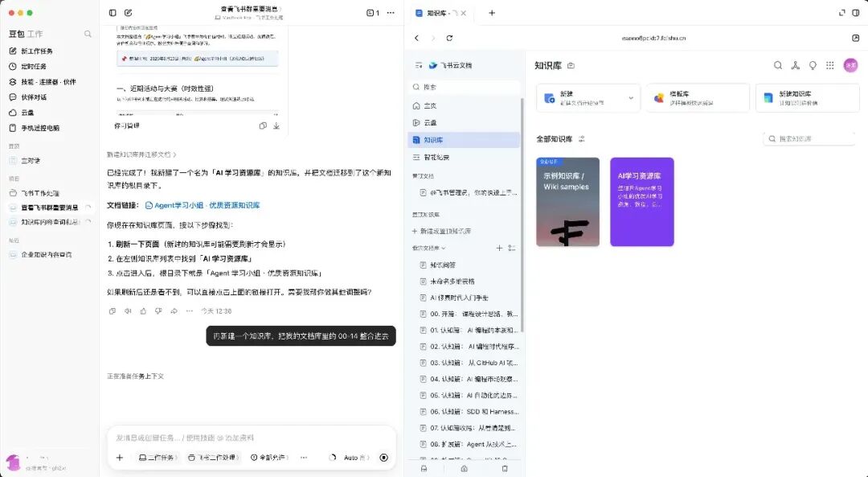The image size is (868, 477).
Task: Click the plus attachment button in composer
Action: (120, 458)
